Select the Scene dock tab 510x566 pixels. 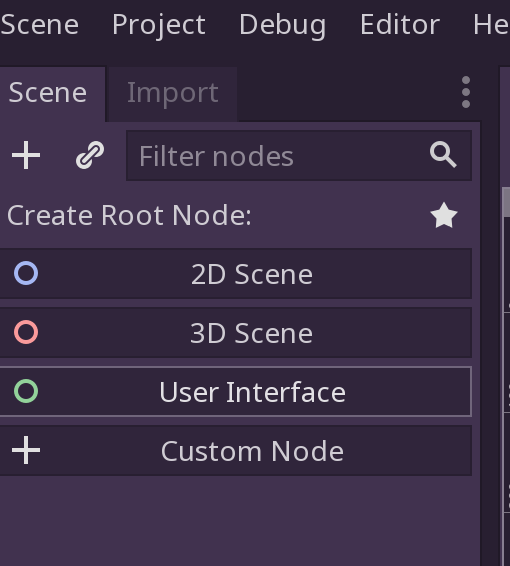(x=48, y=93)
